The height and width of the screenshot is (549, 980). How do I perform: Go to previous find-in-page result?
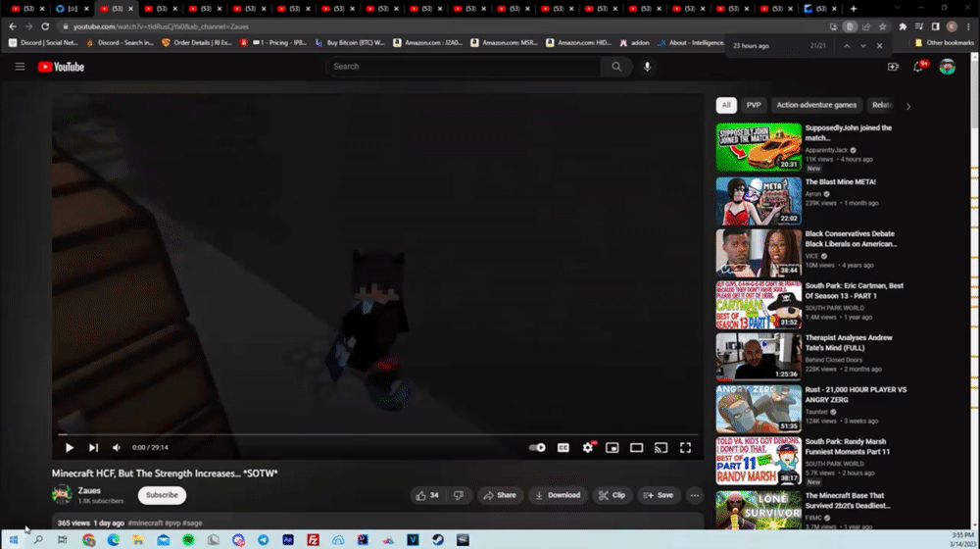coord(847,46)
